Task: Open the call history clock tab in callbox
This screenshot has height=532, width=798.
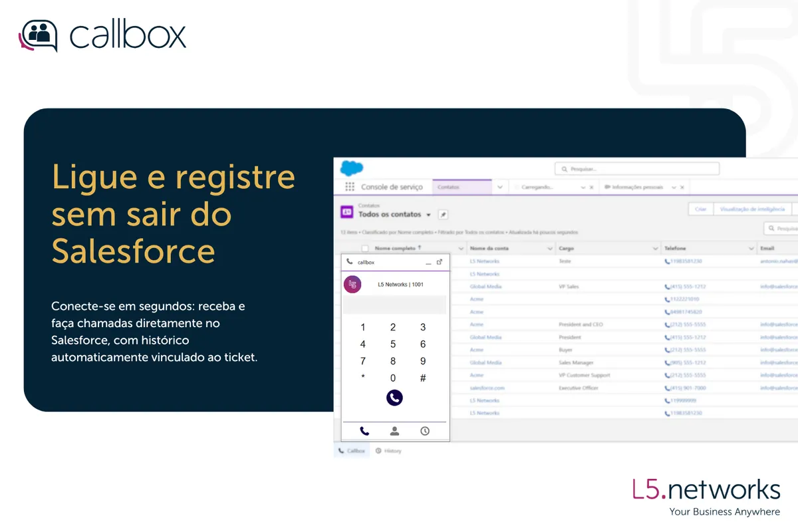Action: coord(425,431)
